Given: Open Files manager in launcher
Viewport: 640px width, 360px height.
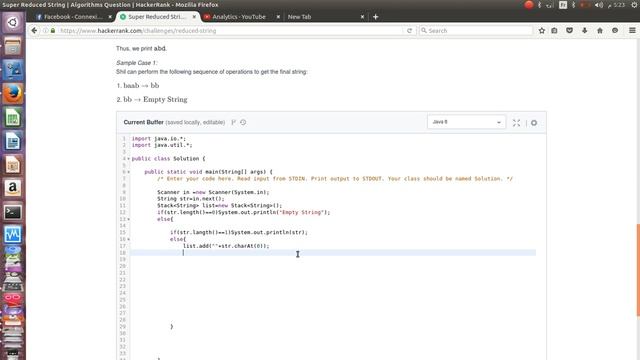Looking at the screenshot, I should [13, 46].
